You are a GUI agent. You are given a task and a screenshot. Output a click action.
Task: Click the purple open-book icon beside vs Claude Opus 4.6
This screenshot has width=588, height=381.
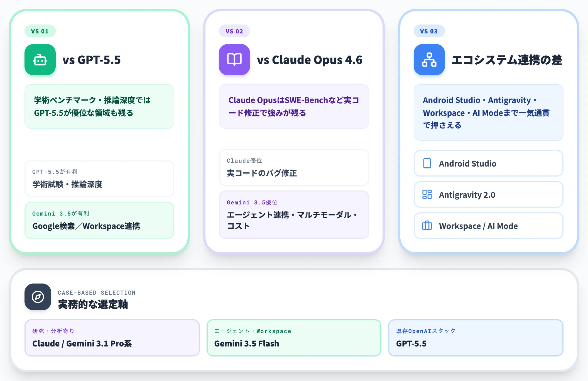[x=234, y=60]
